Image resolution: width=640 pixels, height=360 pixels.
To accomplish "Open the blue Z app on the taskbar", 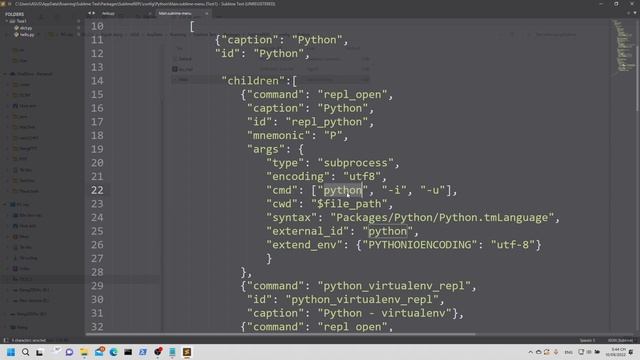I will tap(143, 352).
